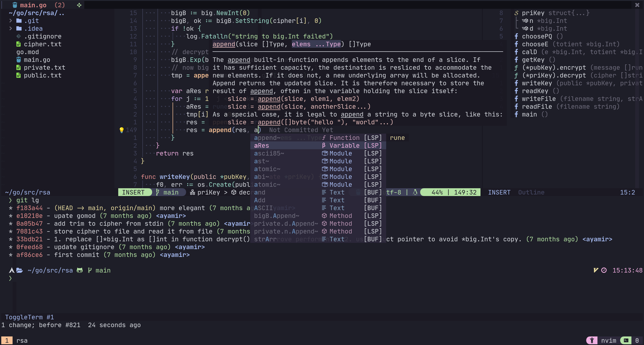Jump to writeKey in outline panel
The height and width of the screenshot is (345, 644).
(537, 83)
